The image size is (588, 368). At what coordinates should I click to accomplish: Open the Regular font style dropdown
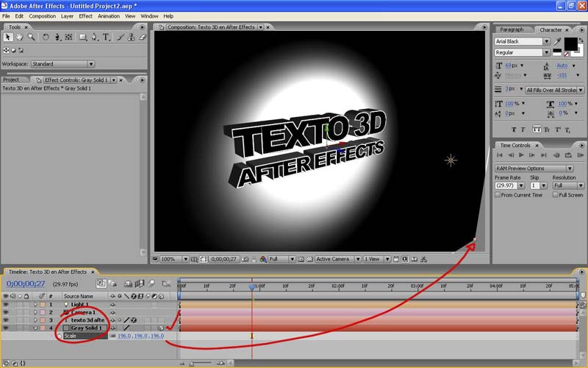(x=522, y=52)
